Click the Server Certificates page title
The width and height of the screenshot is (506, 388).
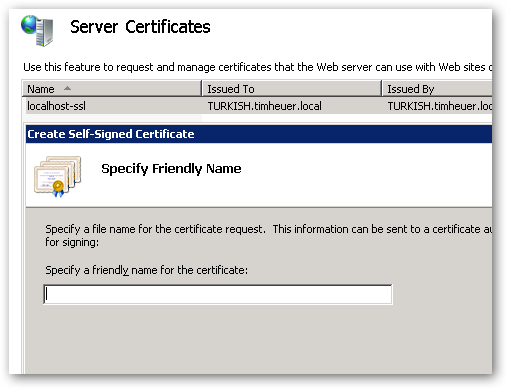click(x=140, y=27)
